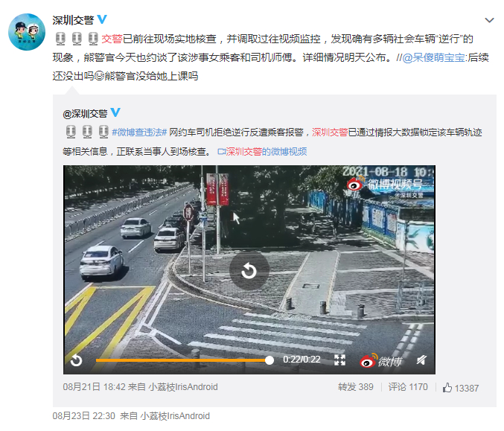
Task: Click the thumbs-up like icon showing 13387
Action: tap(447, 388)
